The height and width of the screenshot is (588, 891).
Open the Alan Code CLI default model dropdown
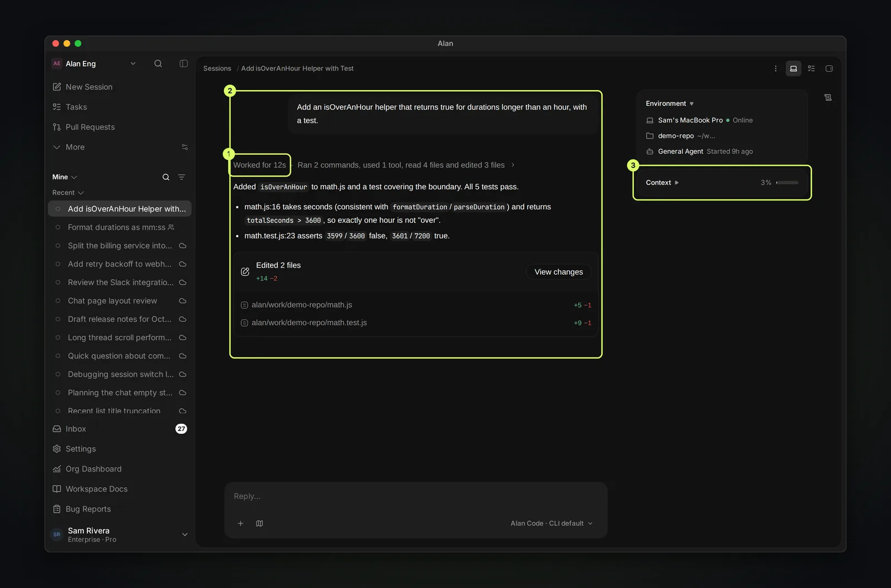pos(551,523)
